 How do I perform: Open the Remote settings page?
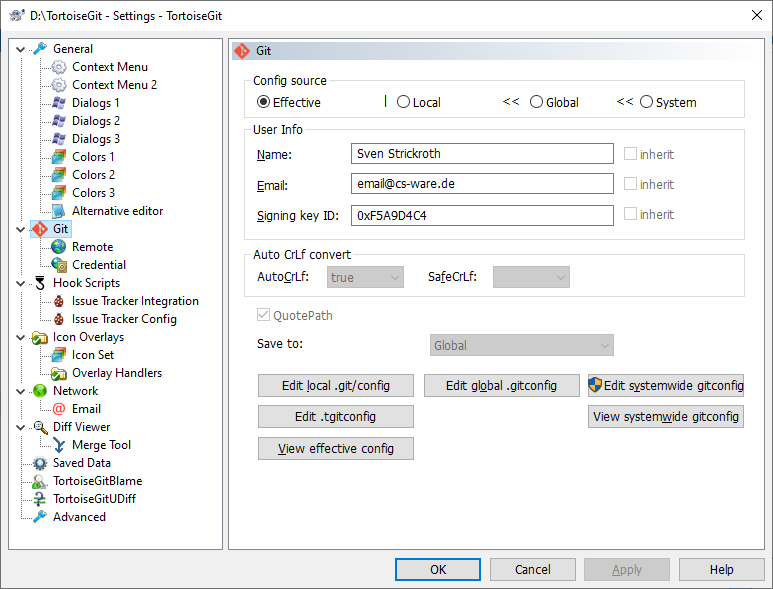pos(92,247)
